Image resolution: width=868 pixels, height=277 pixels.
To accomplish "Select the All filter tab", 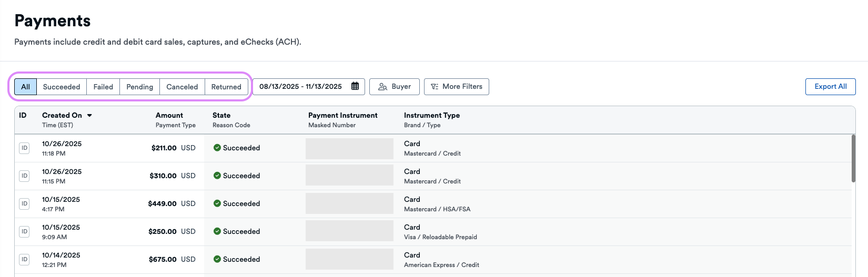I will coord(25,87).
